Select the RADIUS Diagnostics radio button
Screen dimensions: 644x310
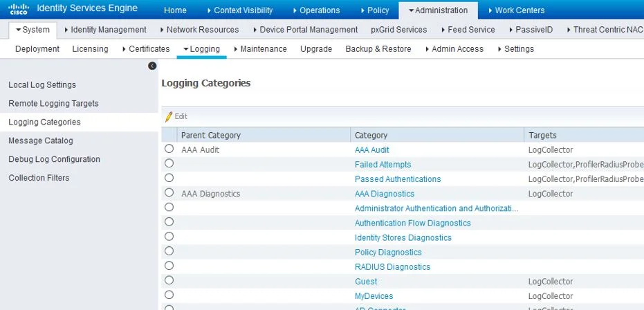click(x=169, y=266)
